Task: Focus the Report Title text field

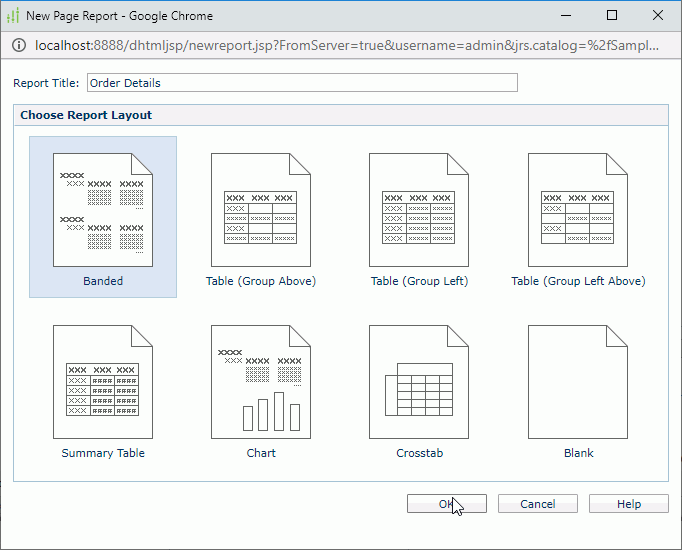Action: [302, 83]
